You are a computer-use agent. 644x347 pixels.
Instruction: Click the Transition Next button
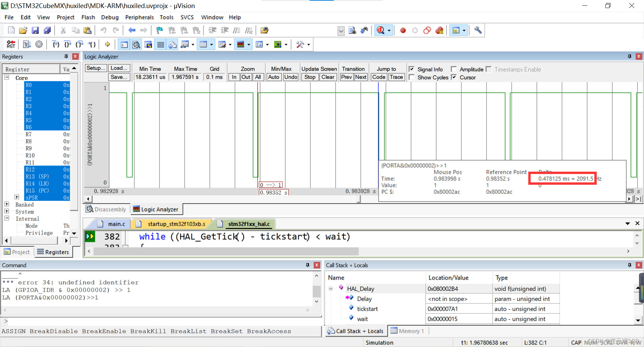pyautogui.click(x=361, y=77)
